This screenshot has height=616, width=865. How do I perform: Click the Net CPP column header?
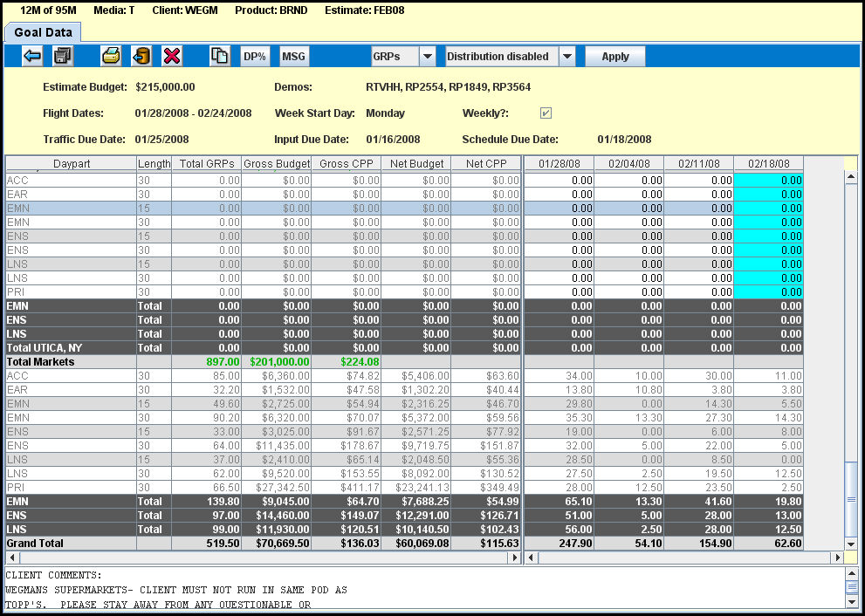pos(486,164)
